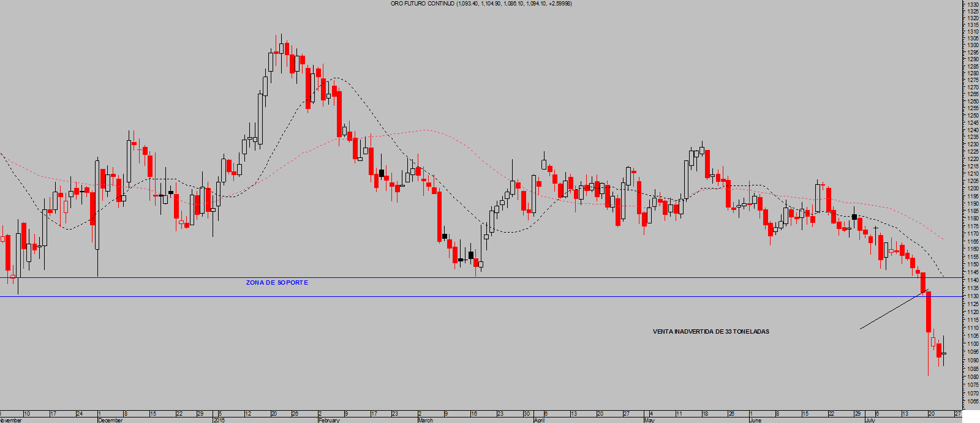Select the VENTA INADVERTIDA DE 33 TONELADAS annotation
Image resolution: width=980 pixels, height=423 pixels.
(710, 332)
